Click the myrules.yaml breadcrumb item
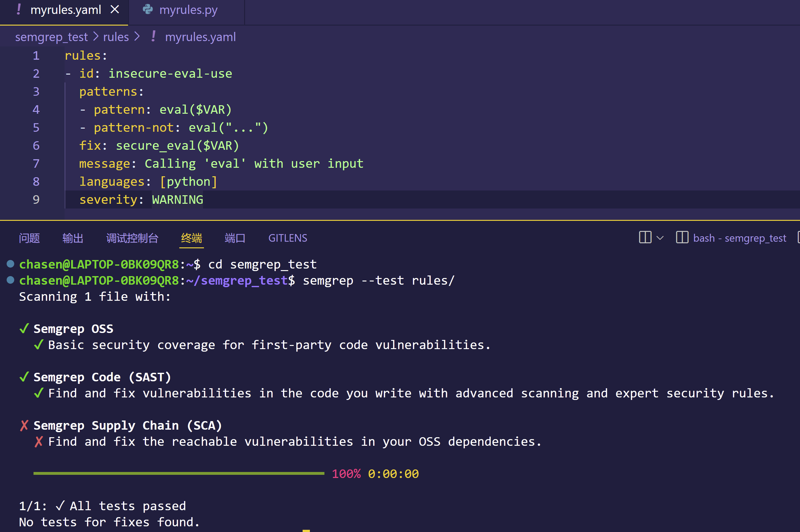This screenshot has height=532, width=800. (200, 37)
